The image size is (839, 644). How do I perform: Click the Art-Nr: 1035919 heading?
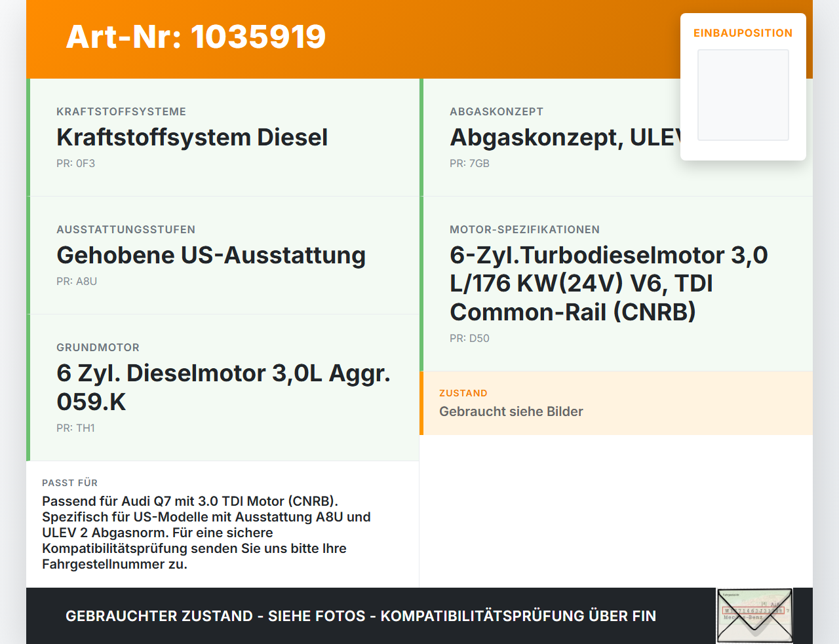[196, 37]
